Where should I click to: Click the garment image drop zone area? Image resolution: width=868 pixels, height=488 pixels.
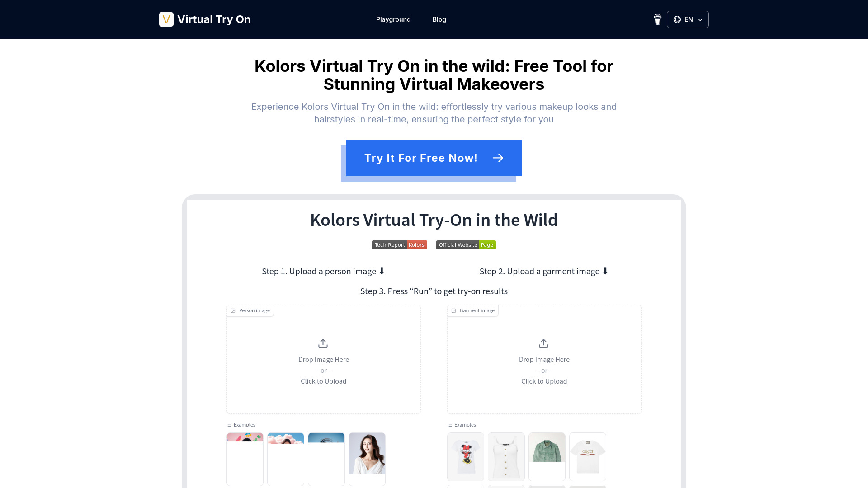point(544,359)
